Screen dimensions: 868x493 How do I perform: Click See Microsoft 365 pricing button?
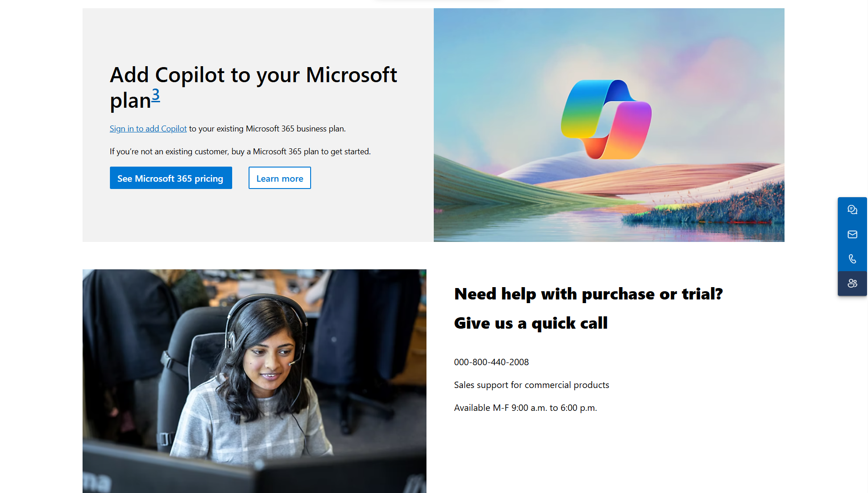171,178
